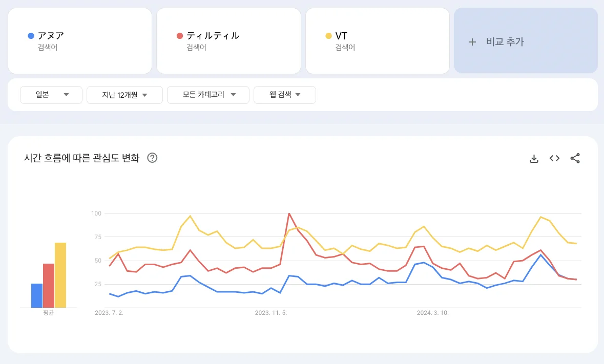Select the ティルティル search term card

(228, 41)
